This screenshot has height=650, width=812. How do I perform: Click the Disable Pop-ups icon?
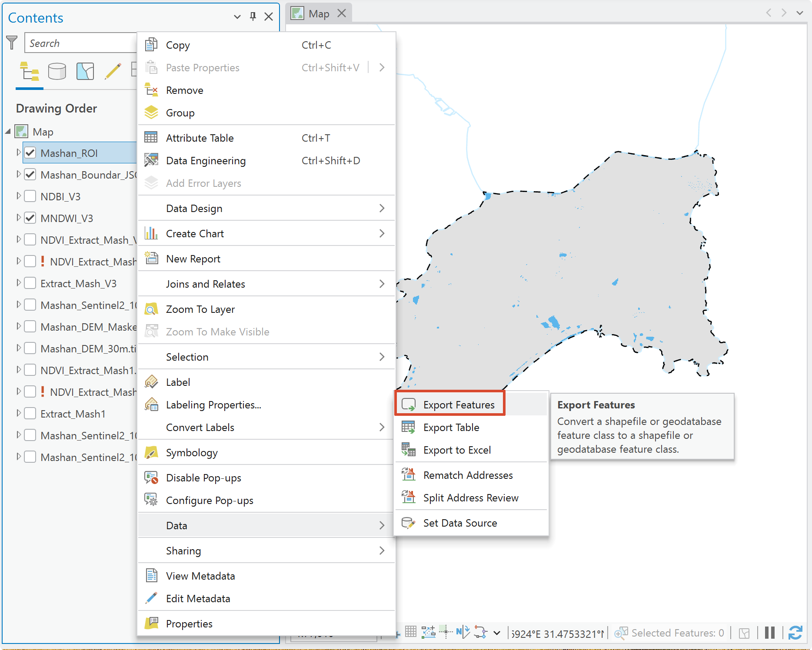[x=151, y=478]
